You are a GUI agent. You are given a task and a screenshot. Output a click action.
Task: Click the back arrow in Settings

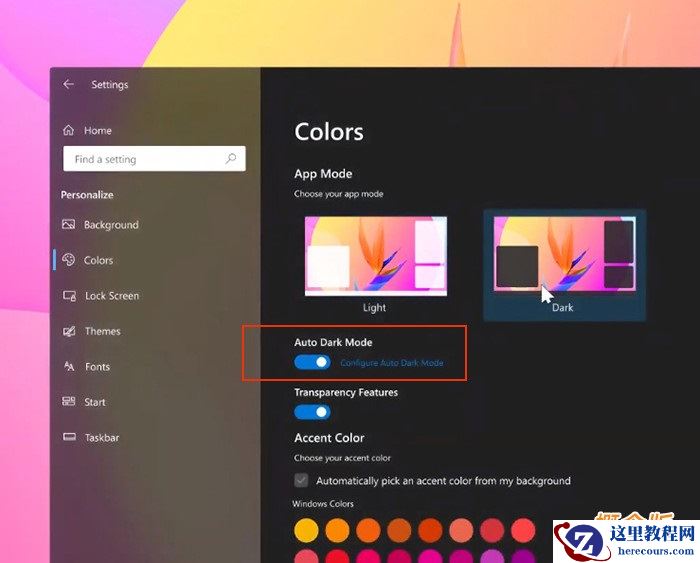point(68,84)
